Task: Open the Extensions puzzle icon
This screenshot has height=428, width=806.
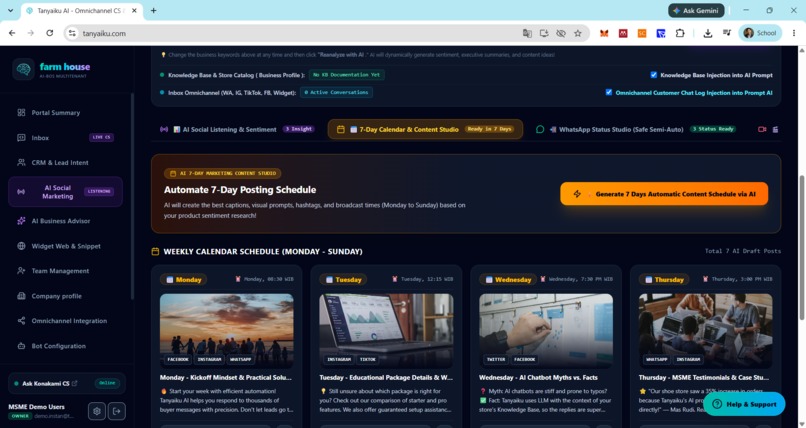Action: pyautogui.click(x=680, y=33)
